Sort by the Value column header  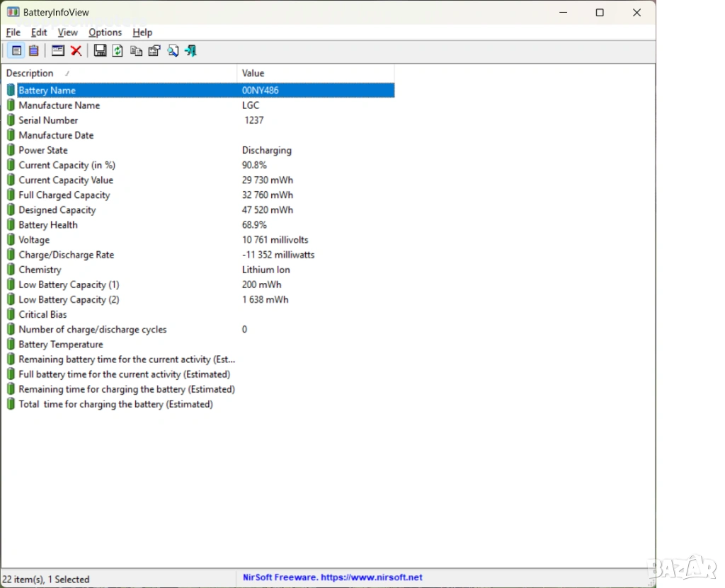pyautogui.click(x=253, y=74)
